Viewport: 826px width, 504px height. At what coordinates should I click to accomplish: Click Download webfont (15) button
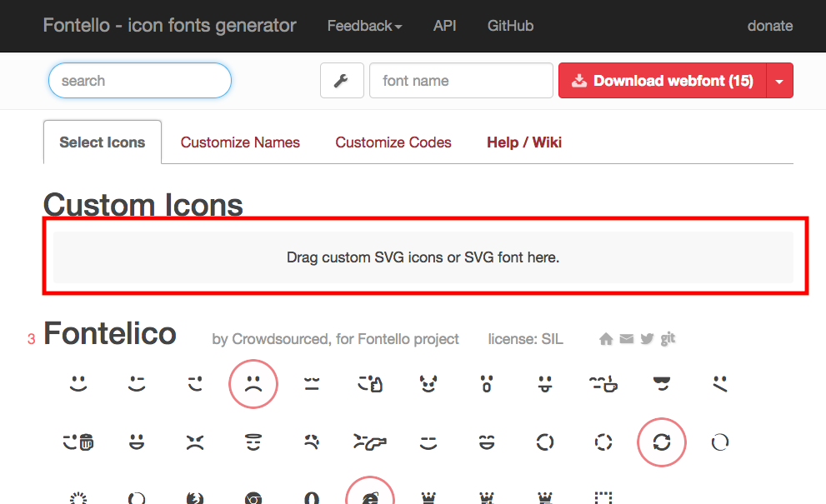pyautogui.click(x=662, y=81)
